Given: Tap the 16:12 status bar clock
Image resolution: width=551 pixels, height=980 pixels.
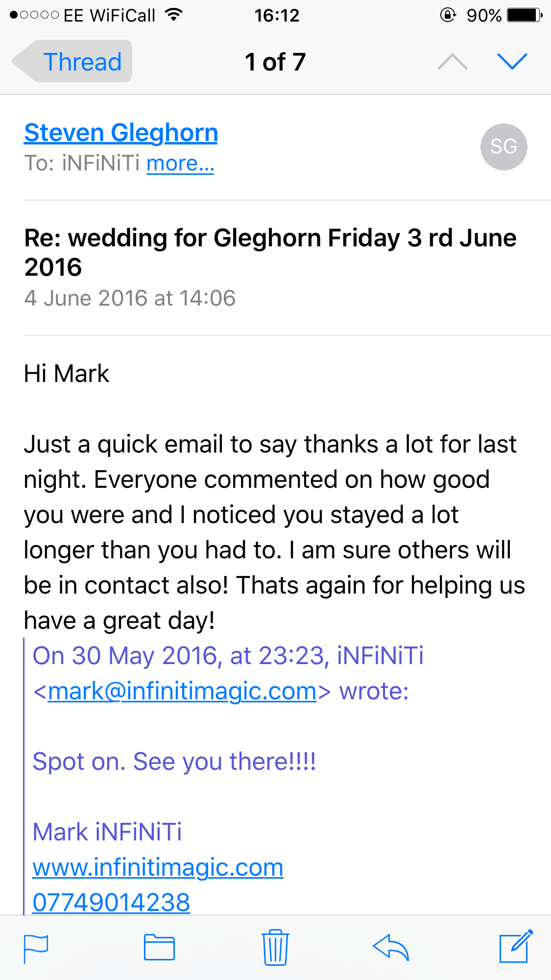Looking at the screenshot, I should click(277, 15).
